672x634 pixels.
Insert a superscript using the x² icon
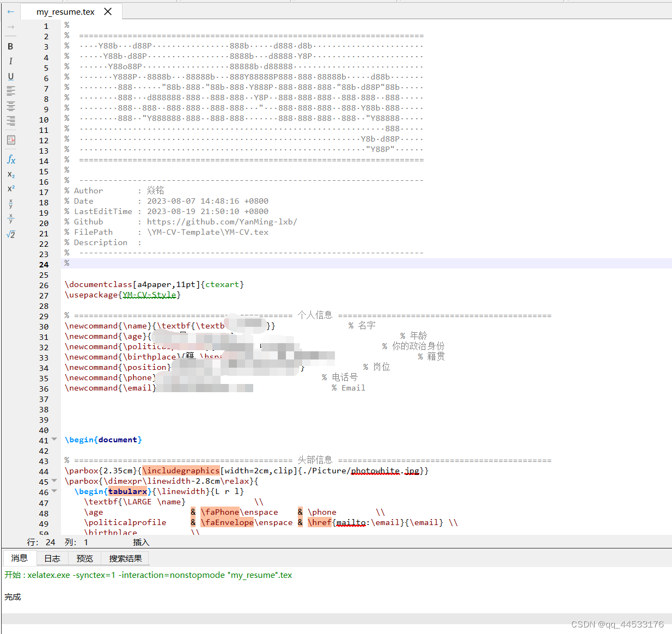10,189
